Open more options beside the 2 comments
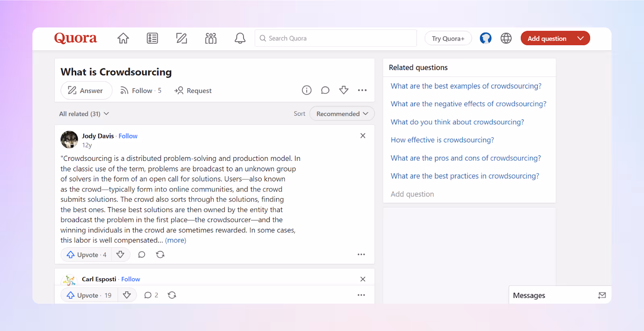The image size is (644, 331). coord(361,295)
